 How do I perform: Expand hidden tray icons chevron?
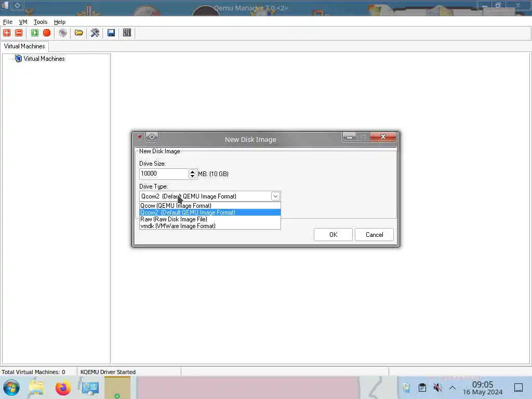click(453, 388)
